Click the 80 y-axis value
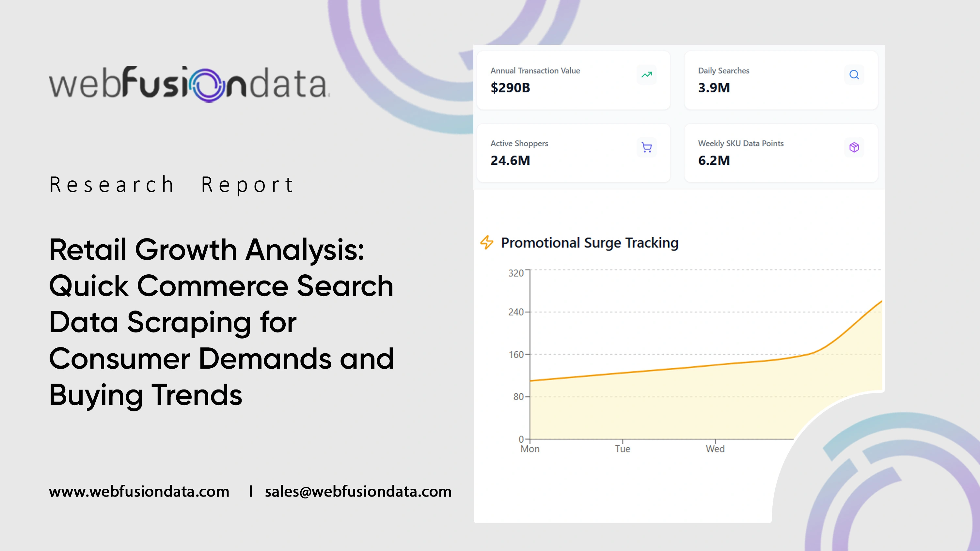 pyautogui.click(x=518, y=397)
